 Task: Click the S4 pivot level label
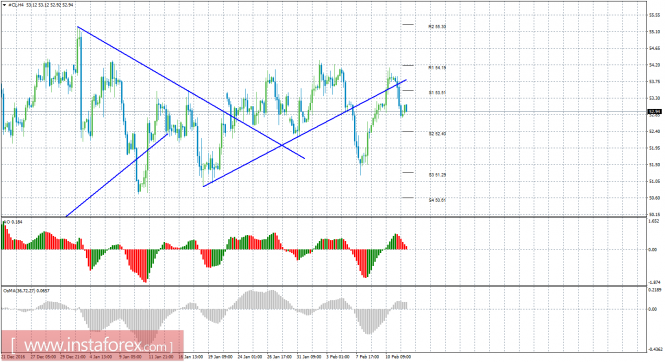pyautogui.click(x=437, y=200)
